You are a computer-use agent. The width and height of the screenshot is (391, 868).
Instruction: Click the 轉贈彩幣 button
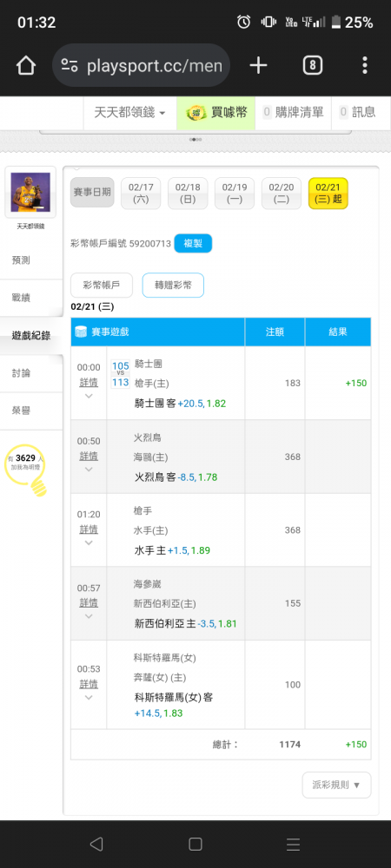tap(173, 286)
